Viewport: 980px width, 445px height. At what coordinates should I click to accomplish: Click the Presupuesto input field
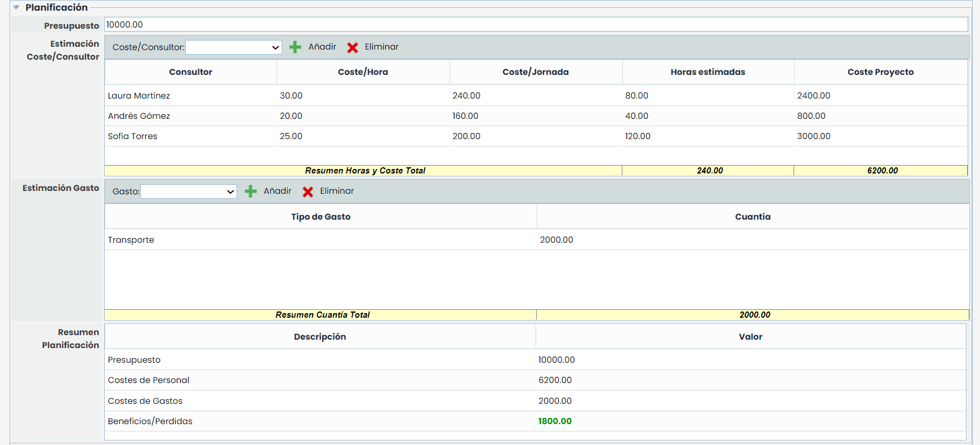point(535,25)
